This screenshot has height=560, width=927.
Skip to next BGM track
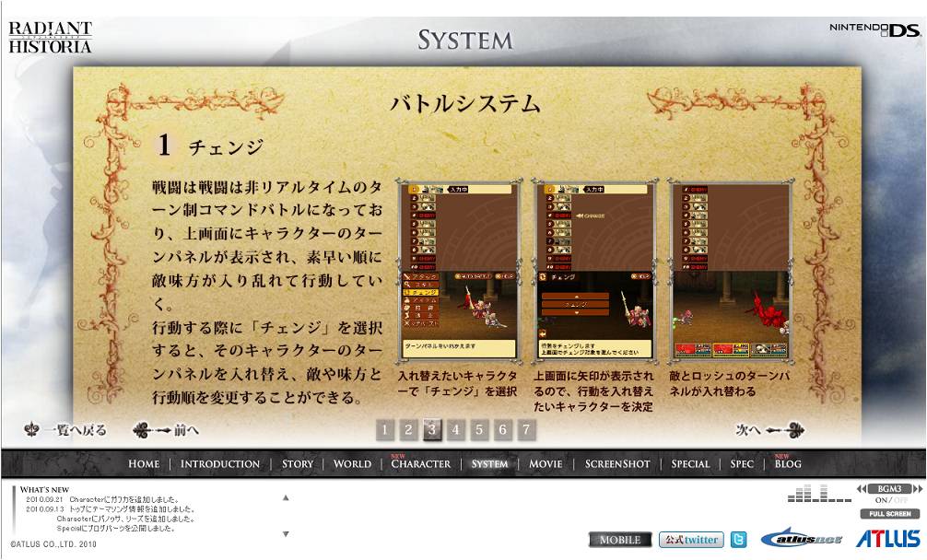click(x=918, y=488)
